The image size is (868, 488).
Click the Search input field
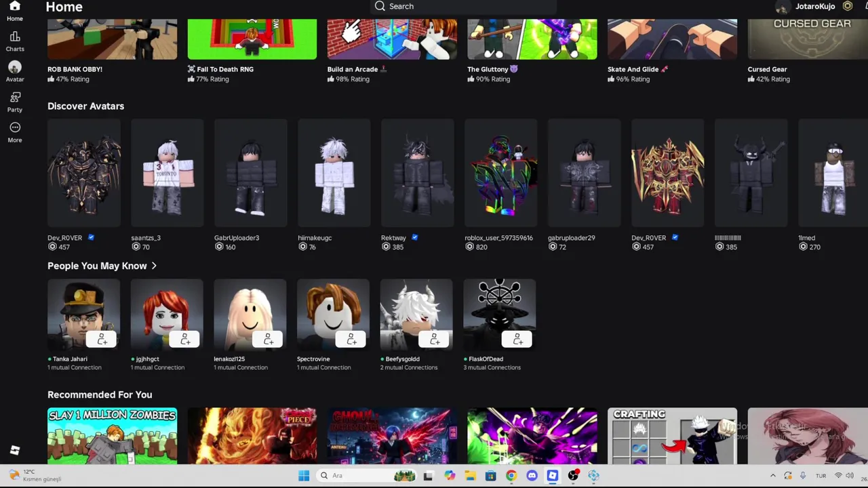tap(464, 6)
